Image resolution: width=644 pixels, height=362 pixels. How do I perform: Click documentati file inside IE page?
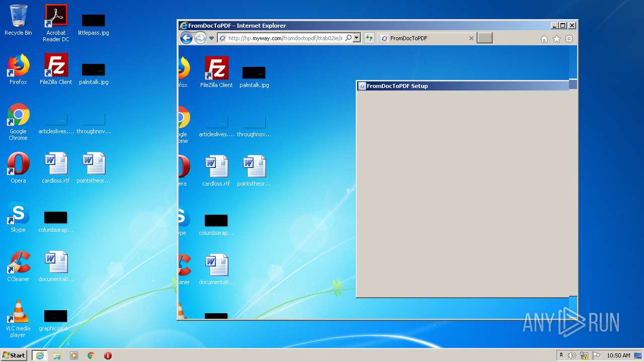(216, 270)
